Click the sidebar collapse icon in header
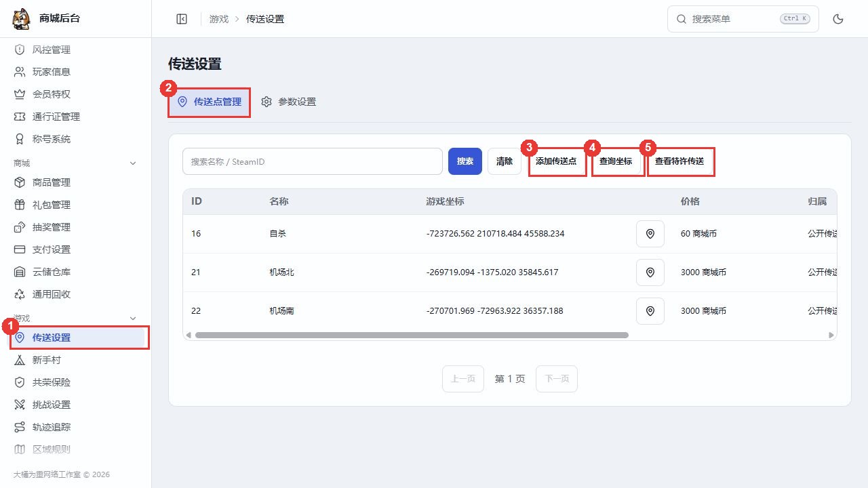Screen dimensions: 868x488 point(182,19)
